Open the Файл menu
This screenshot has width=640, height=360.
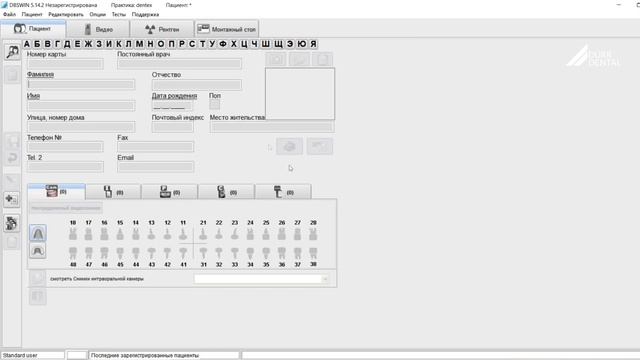tap(9, 14)
